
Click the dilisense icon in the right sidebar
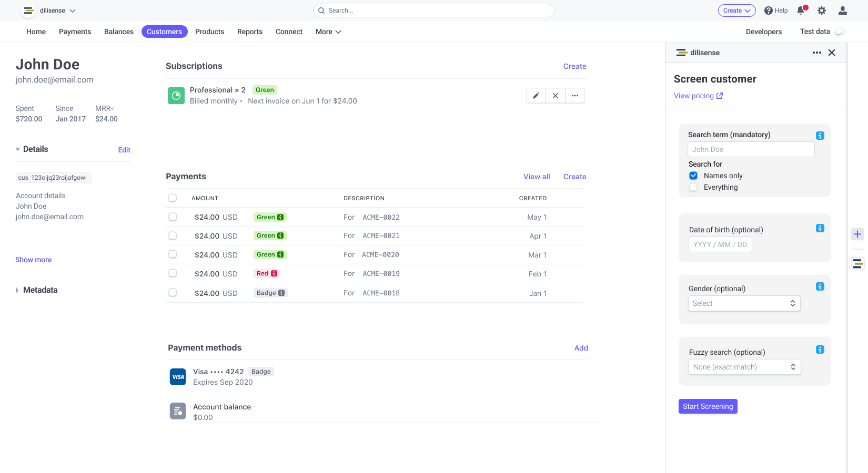click(x=857, y=264)
